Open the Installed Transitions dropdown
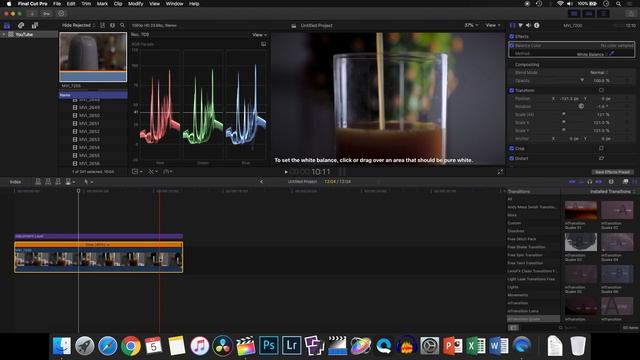Viewport: 640px width, 360px height. click(612, 191)
